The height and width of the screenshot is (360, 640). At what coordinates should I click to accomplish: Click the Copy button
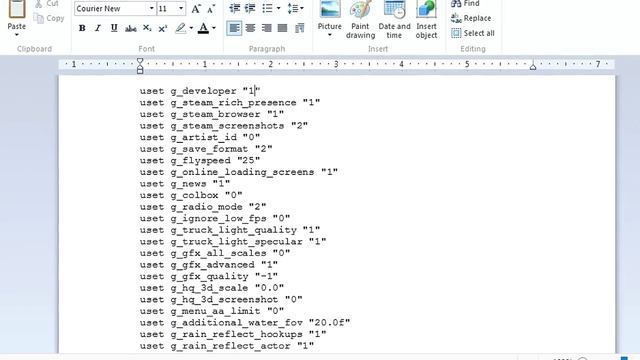[49, 18]
